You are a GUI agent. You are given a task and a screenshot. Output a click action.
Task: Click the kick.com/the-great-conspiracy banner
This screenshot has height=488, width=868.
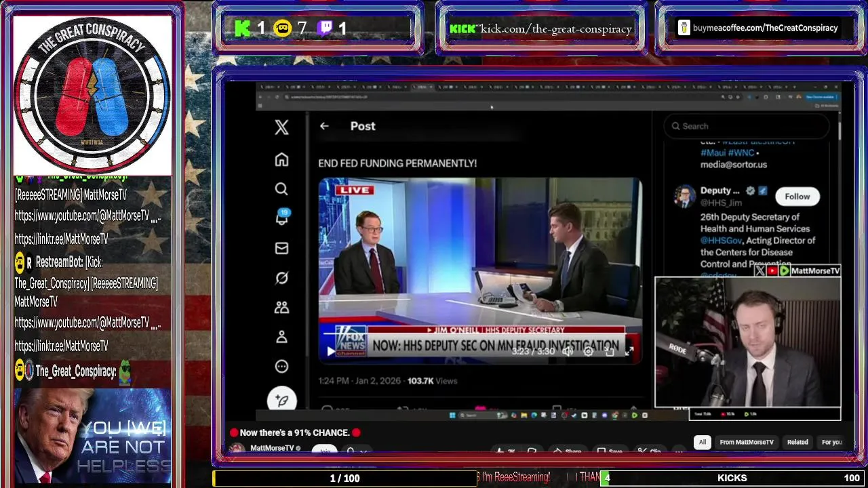point(540,28)
